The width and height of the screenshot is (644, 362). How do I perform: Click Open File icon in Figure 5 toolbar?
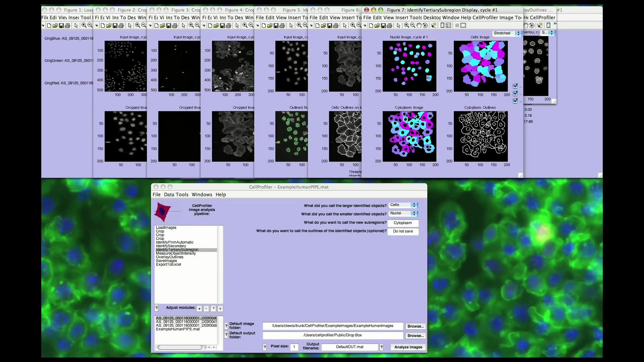[x=270, y=25]
